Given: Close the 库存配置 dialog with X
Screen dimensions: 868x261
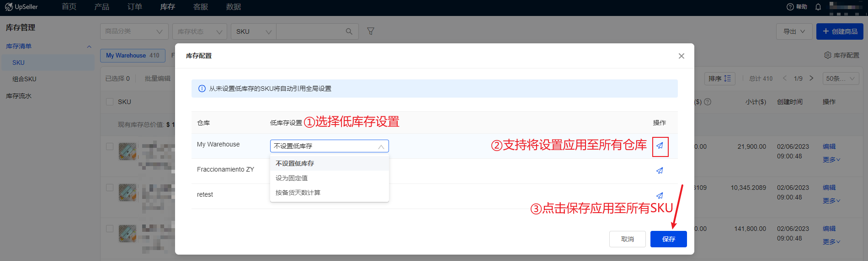Looking at the screenshot, I should click(681, 56).
